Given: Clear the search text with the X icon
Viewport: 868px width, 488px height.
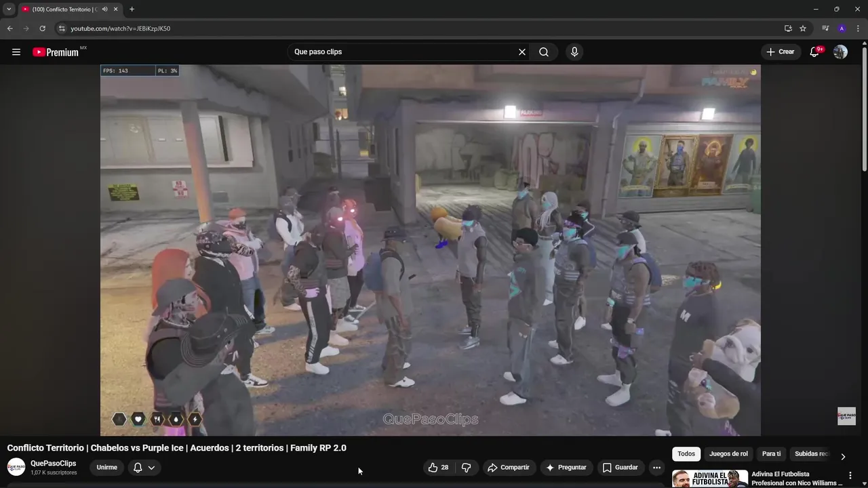Looking at the screenshot, I should (522, 52).
